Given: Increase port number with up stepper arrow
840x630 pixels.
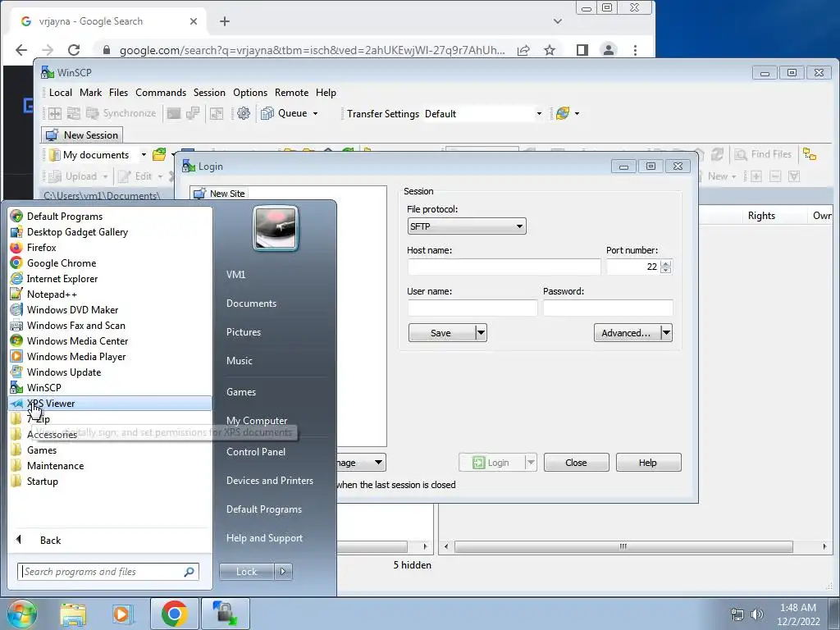Looking at the screenshot, I should (666, 263).
